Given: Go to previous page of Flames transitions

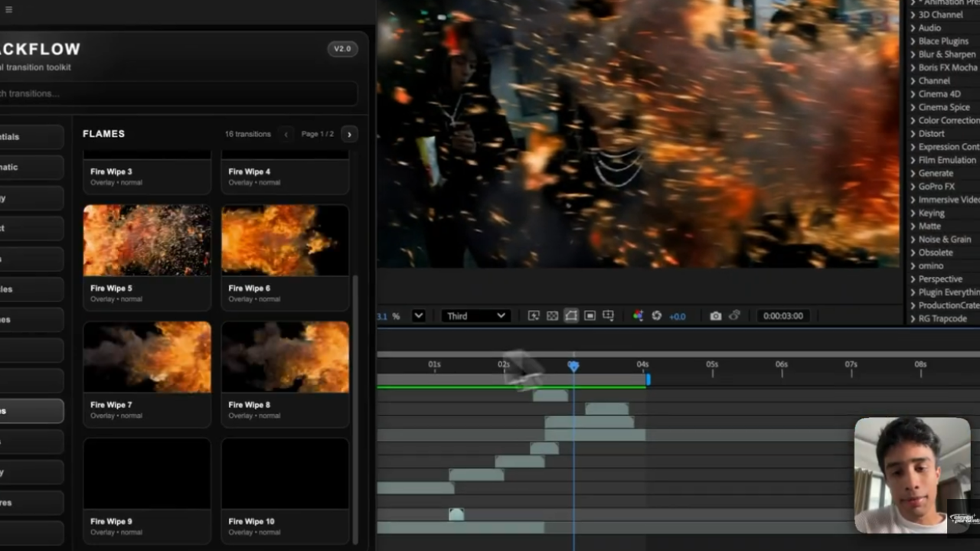Looking at the screenshot, I should click(286, 134).
